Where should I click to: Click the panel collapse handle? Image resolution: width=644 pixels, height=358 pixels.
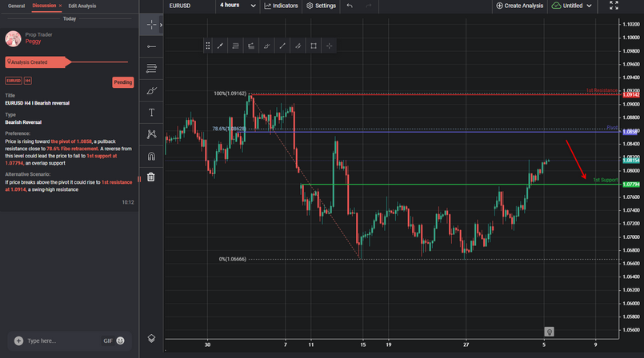point(139,179)
